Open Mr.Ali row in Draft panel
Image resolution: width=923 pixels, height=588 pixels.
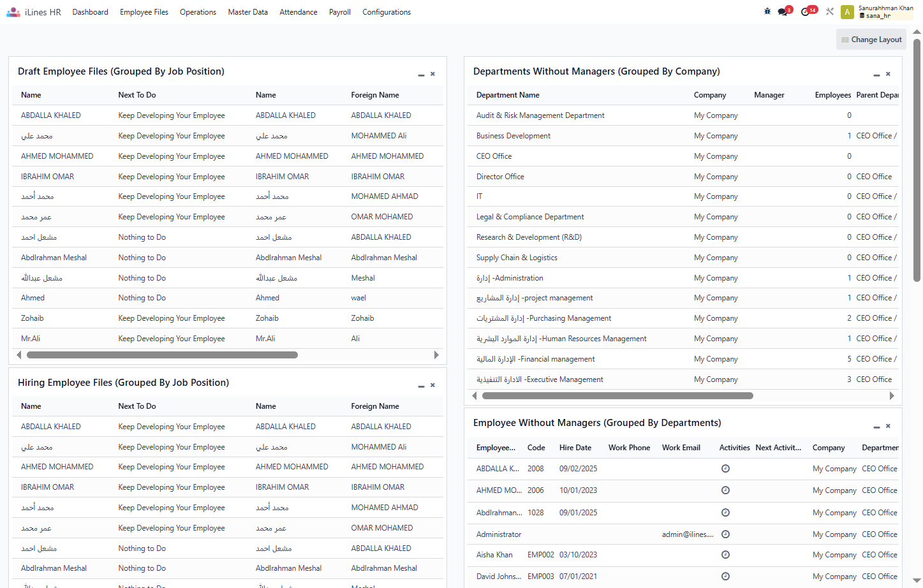pos(228,339)
